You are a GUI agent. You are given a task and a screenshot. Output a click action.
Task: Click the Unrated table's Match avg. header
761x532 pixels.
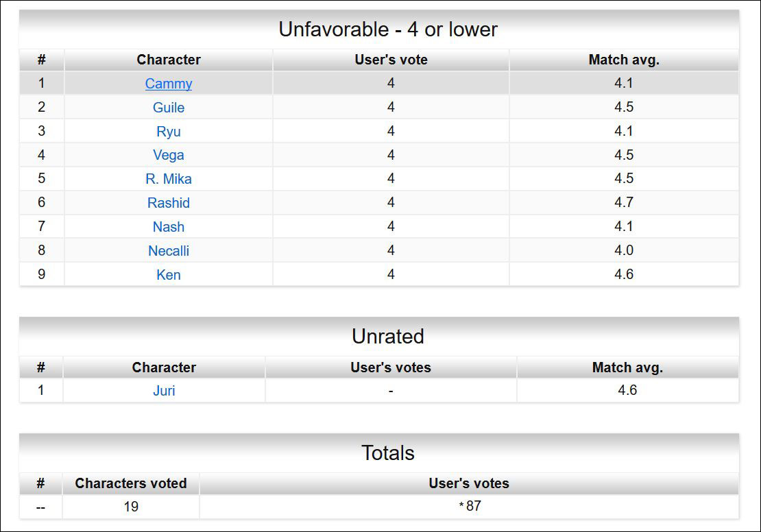point(627,367)
